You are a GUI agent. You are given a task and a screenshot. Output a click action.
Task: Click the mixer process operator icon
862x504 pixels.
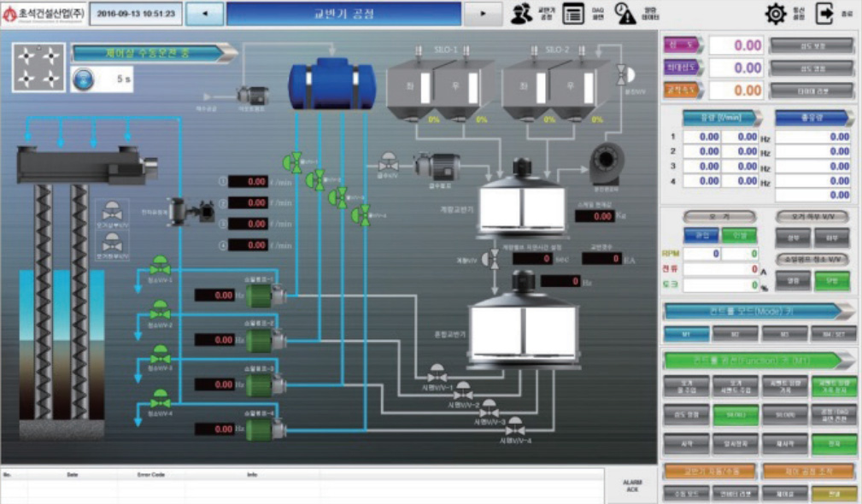[522, 14]
